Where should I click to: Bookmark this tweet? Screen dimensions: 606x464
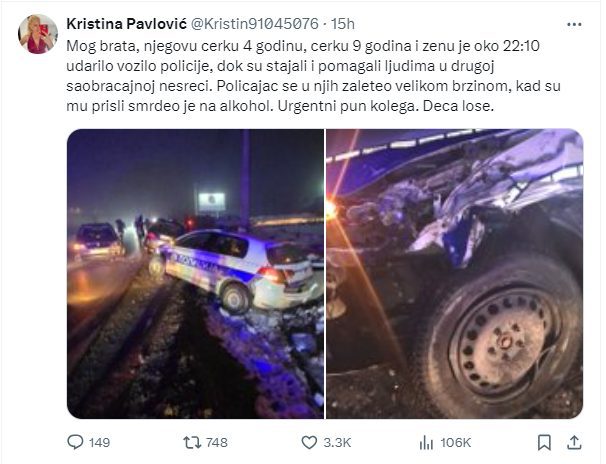pyautogui.click(x=544, y=443)
